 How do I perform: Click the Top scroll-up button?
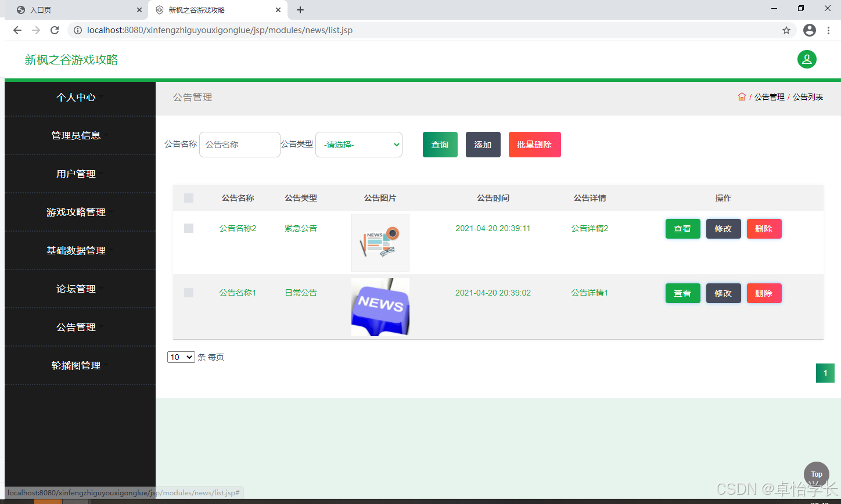817,474
